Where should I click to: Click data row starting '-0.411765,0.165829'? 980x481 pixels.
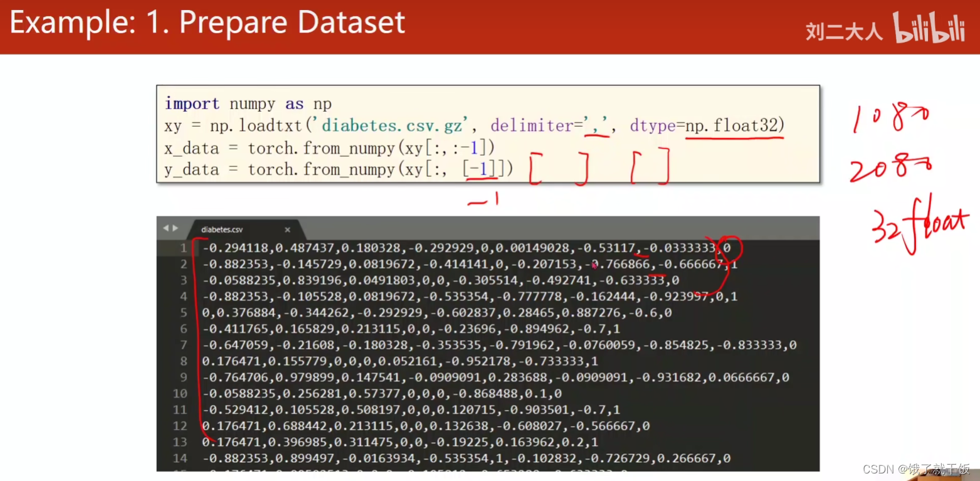point(411,329)
